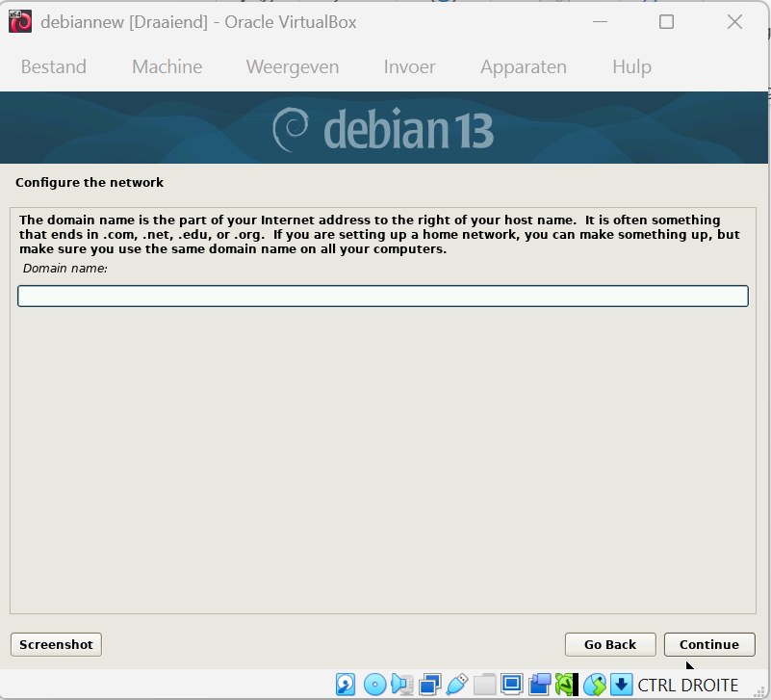The image size is (771, 700).
Task: Click the VirtualBox title bar app icon
Action: pos(20,21)
